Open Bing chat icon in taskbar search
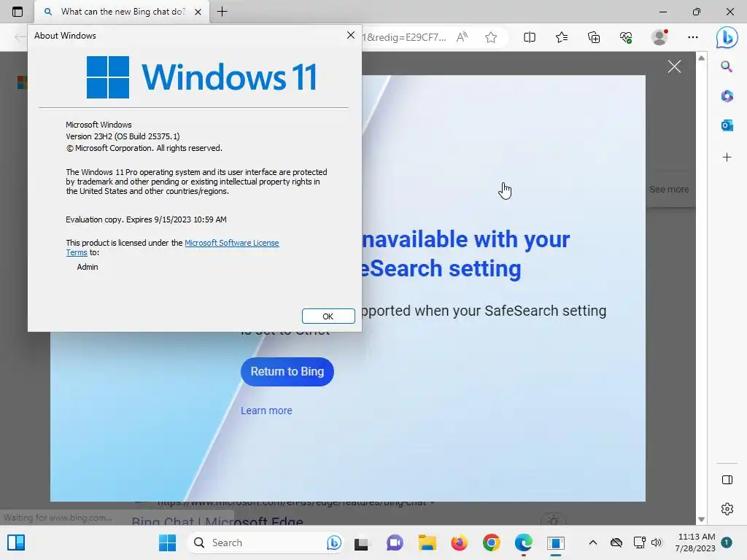747x560 pixels. [x=334, y=542]
